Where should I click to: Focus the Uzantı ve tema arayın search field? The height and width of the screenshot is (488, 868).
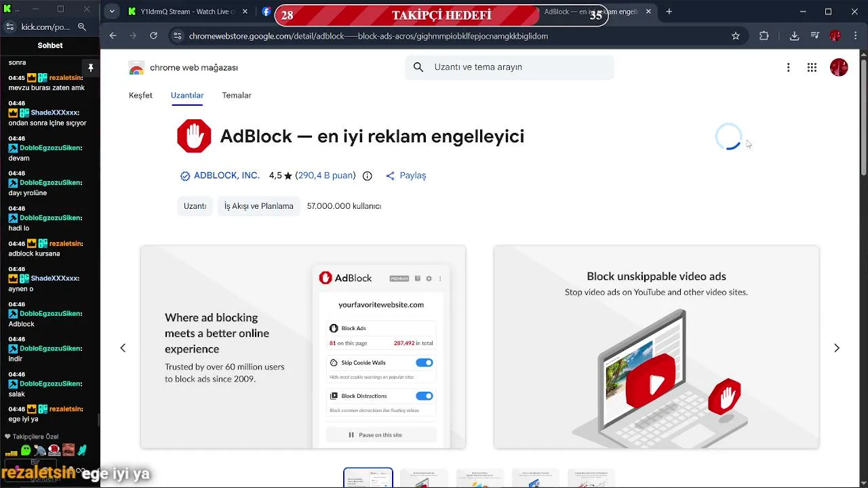click(509, 67)
